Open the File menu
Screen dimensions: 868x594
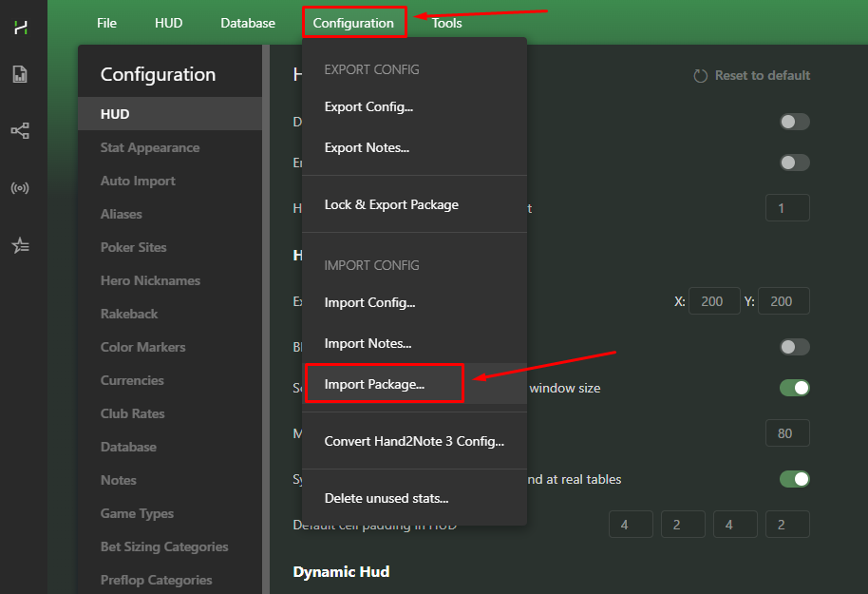(107, 23)
